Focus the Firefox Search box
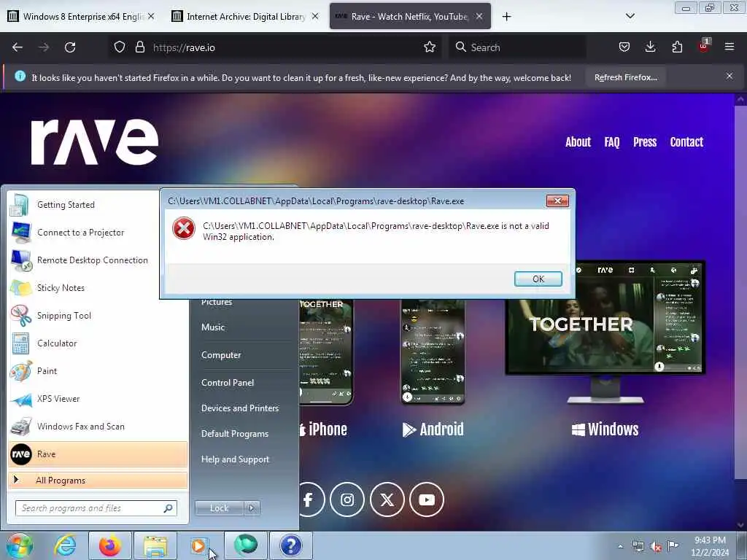The height and width of the screenshot is (560, 747). point(517,47)
